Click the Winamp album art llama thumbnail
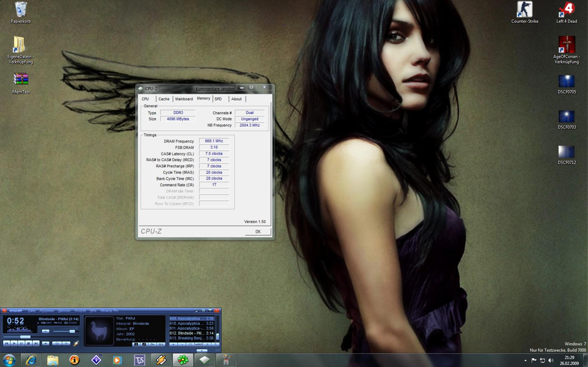This screenshot has width=588, height=367. point(99,331)
